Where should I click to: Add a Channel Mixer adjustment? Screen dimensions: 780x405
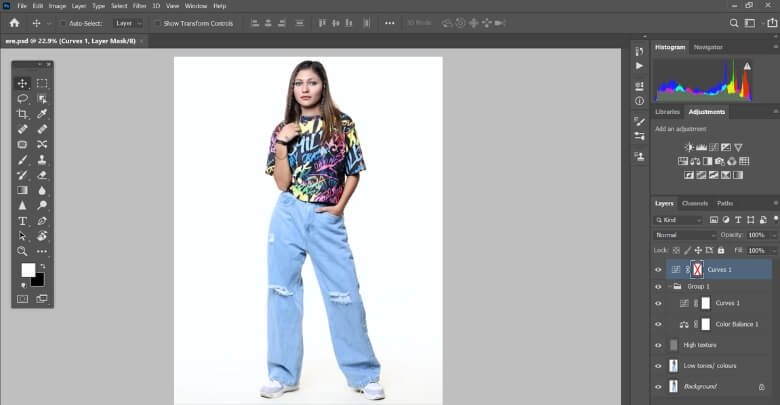[x=732, y=161]
